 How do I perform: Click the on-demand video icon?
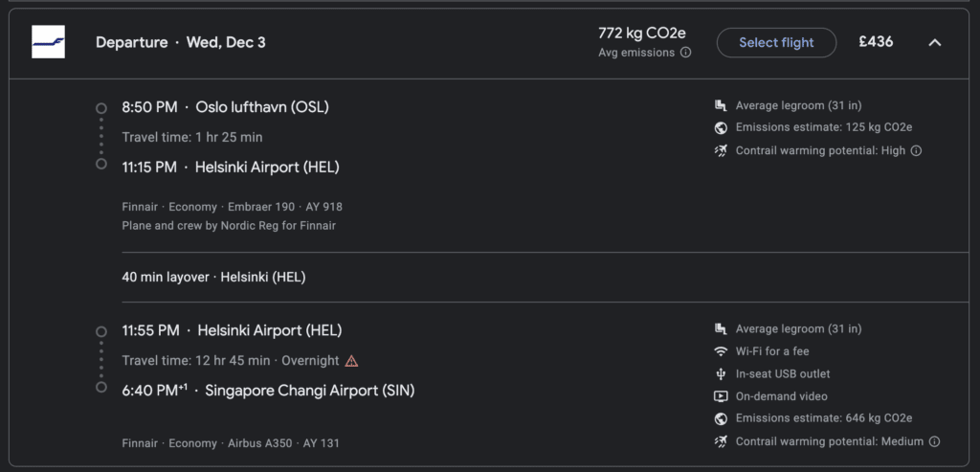pyautogui.click(x=721, y=396)
